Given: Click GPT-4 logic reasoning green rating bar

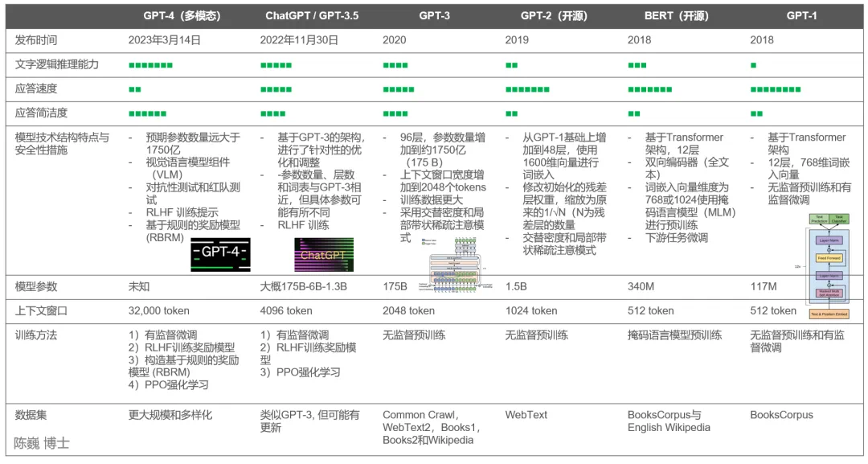Looking at the screenshot, I should coord(150,65).
